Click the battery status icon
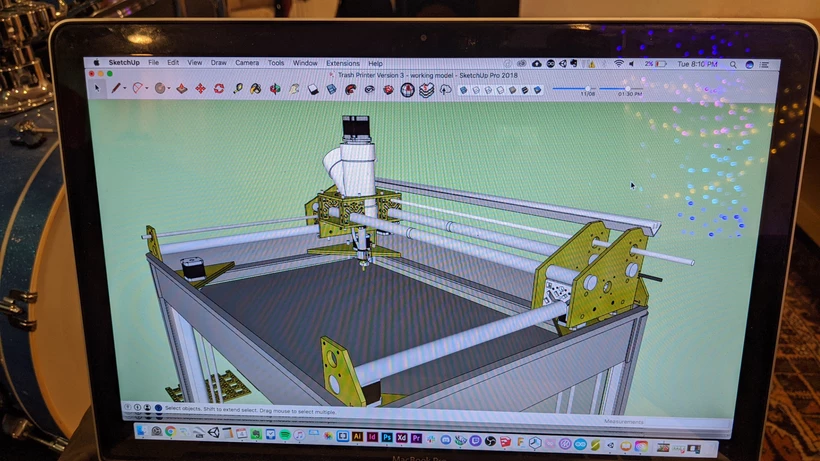 click(661, 64)
